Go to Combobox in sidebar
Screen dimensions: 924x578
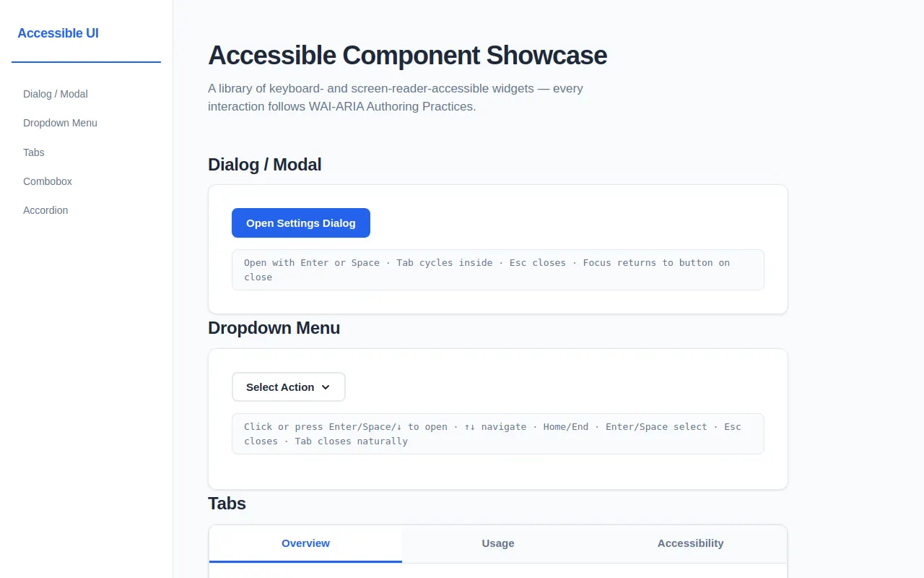point(86,181)
